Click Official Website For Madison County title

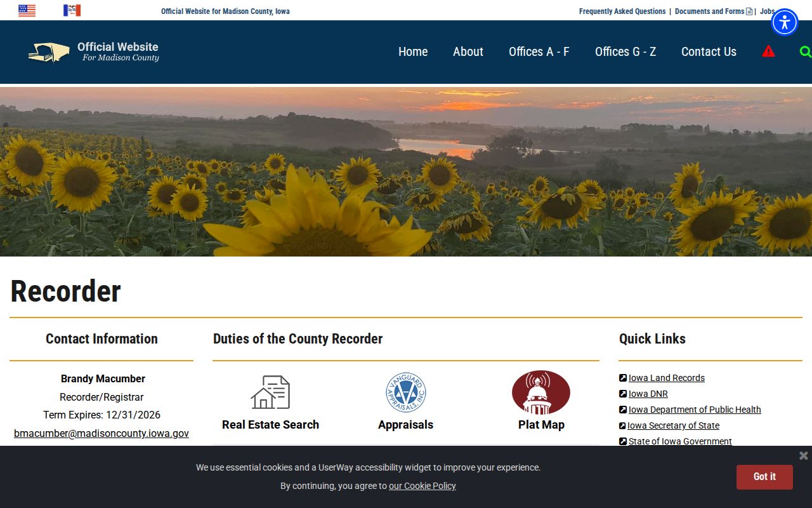[118, 51]
